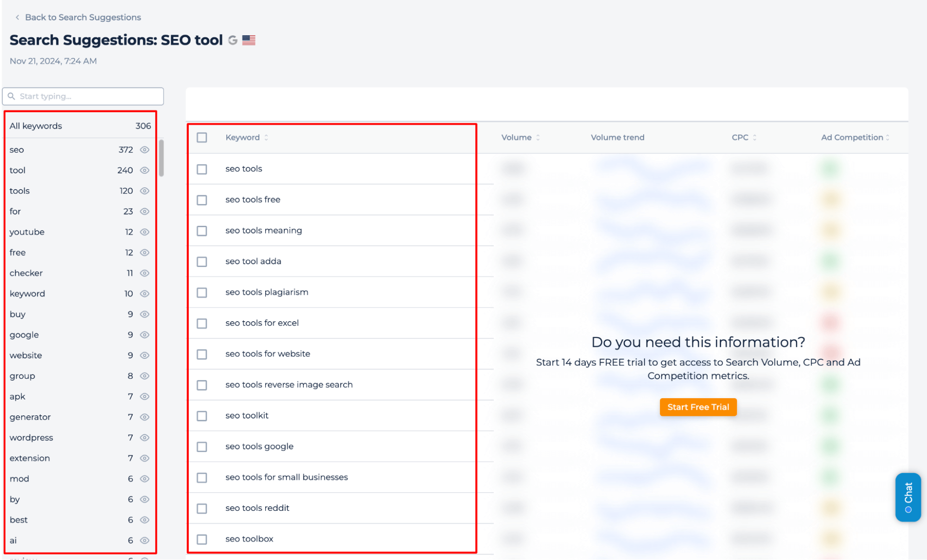Click the keyword groups scrollbar thumb
This screenshot has height=560, width=927.
161,158
